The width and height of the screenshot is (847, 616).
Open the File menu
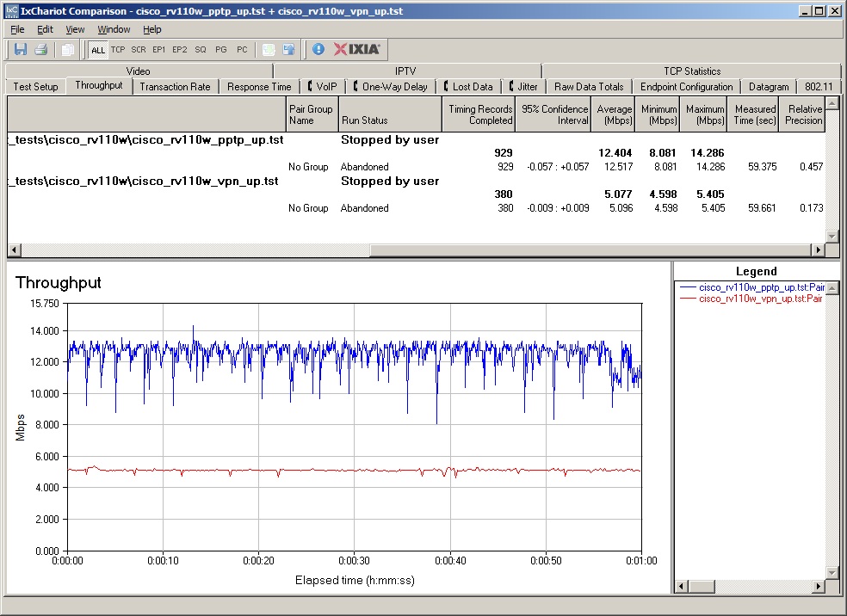17,29
